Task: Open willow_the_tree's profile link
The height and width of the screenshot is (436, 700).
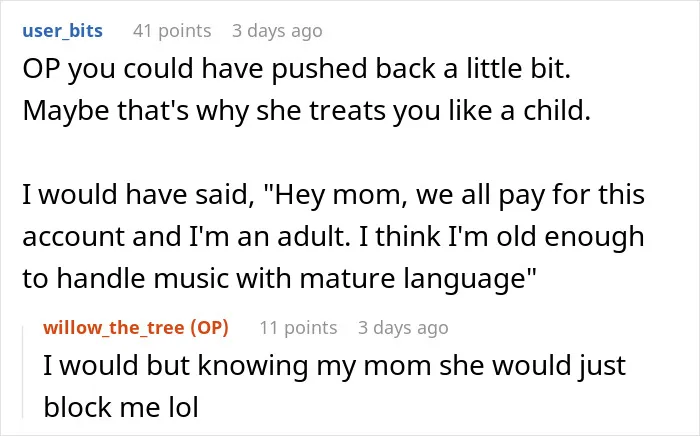Action: point(114,328)
